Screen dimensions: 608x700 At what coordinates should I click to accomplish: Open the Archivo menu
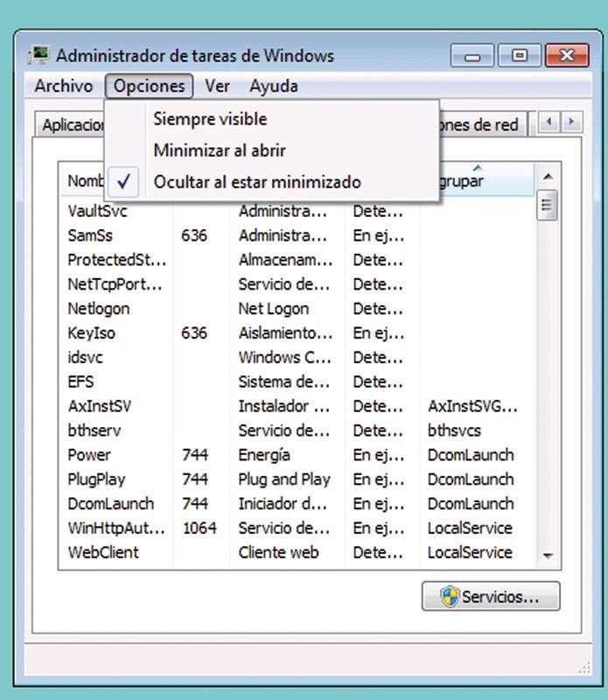pos(64,86)
